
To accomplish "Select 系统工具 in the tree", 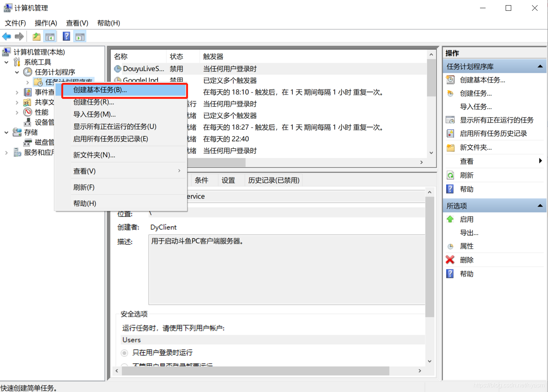I will click(38, 62).
